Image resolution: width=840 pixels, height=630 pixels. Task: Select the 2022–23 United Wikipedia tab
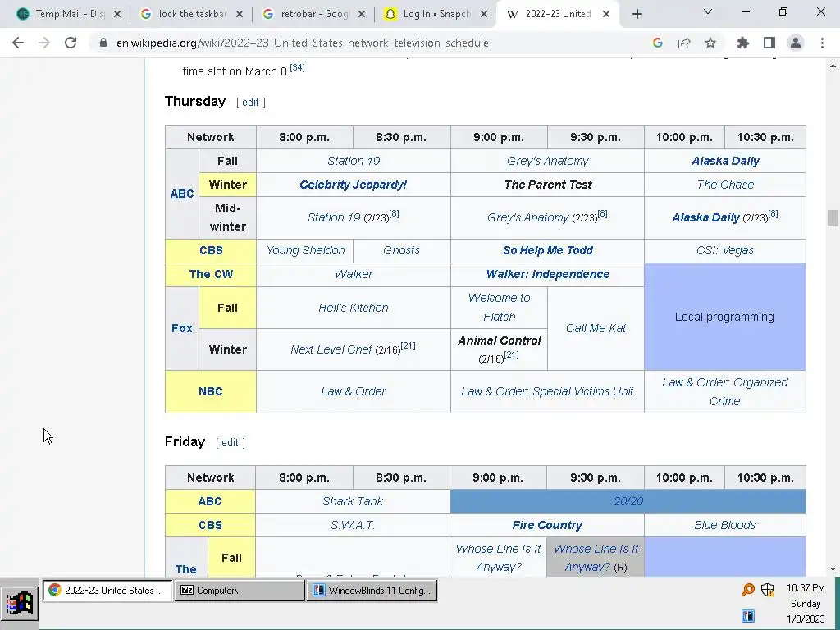coord(558,15)
